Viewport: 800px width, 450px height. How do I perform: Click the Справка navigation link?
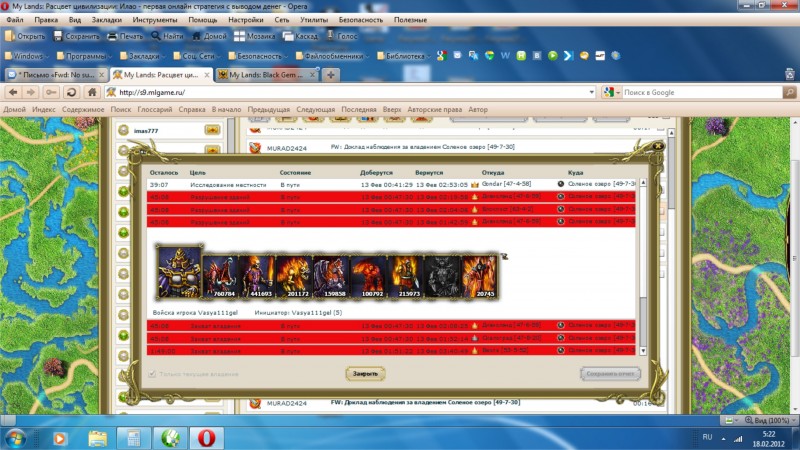tap(192, 110)
